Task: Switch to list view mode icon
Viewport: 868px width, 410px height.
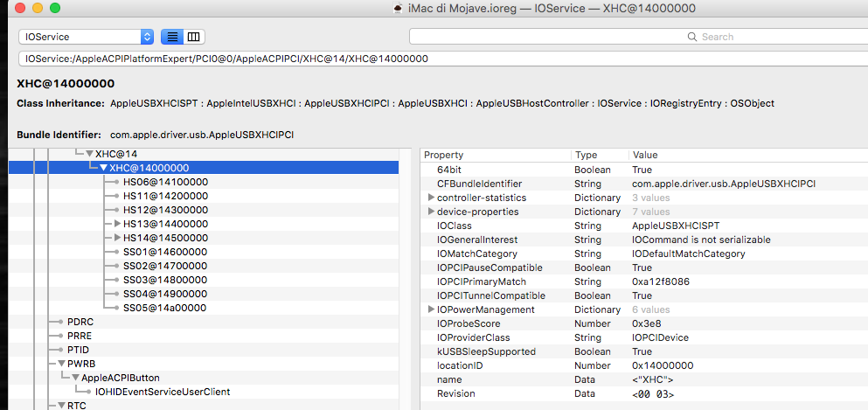Action: 172,37
